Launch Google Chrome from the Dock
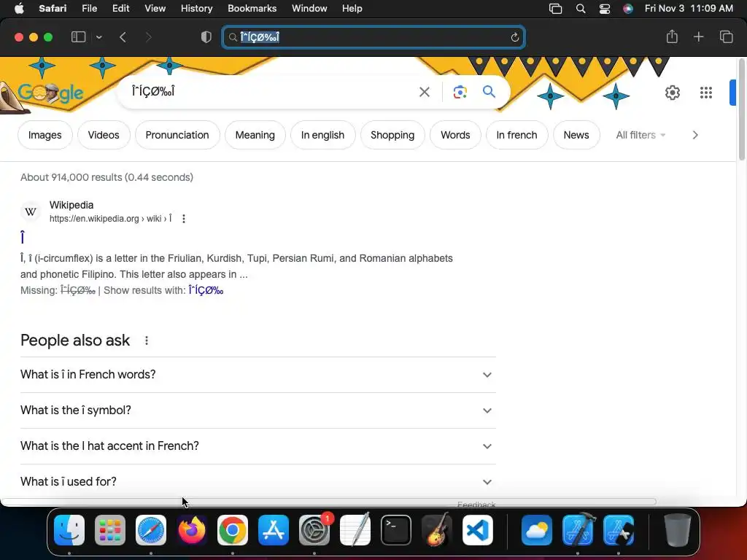 233,530
